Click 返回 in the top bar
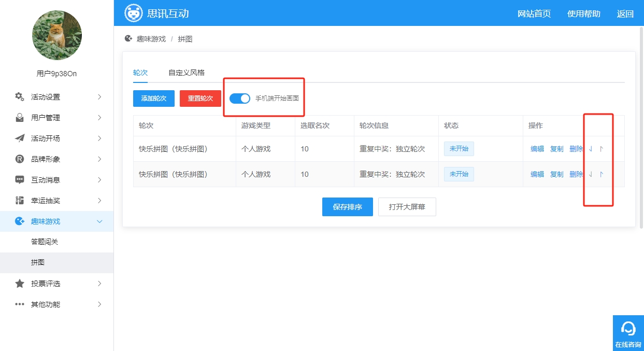The width and height of the screenshot is (644, 351). tap(625, 13)
